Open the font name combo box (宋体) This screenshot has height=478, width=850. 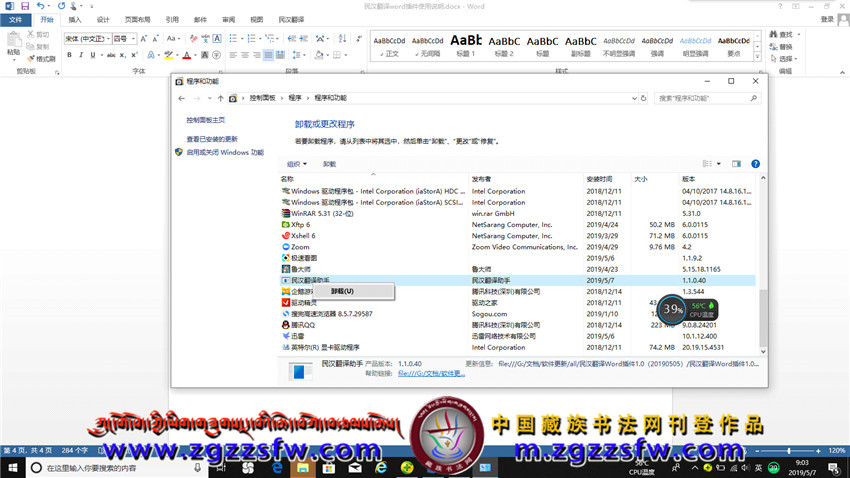click(x=87, y=38)
